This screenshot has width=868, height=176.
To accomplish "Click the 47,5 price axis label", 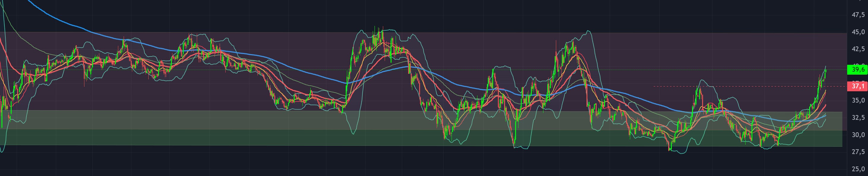I will pos(858,15).
